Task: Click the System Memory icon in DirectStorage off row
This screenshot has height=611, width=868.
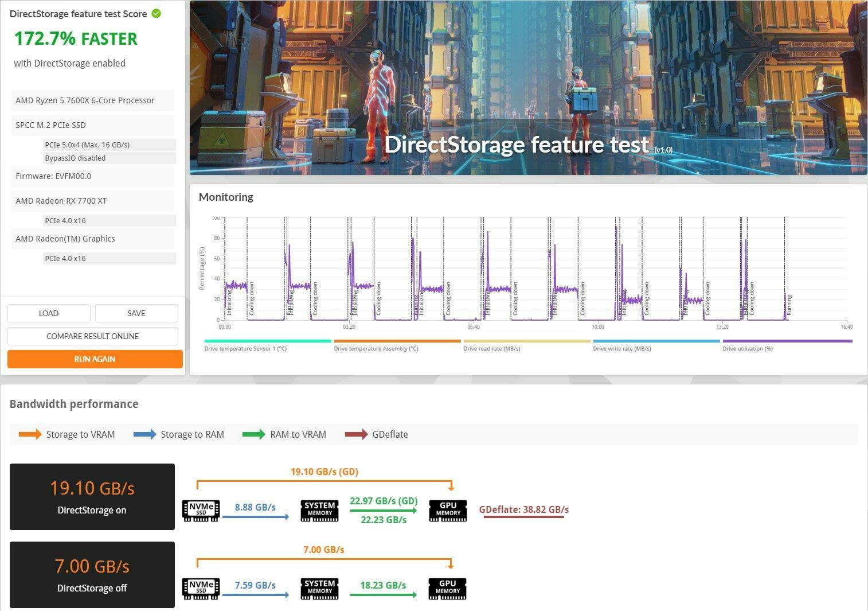Action: (x=319, y=588)
